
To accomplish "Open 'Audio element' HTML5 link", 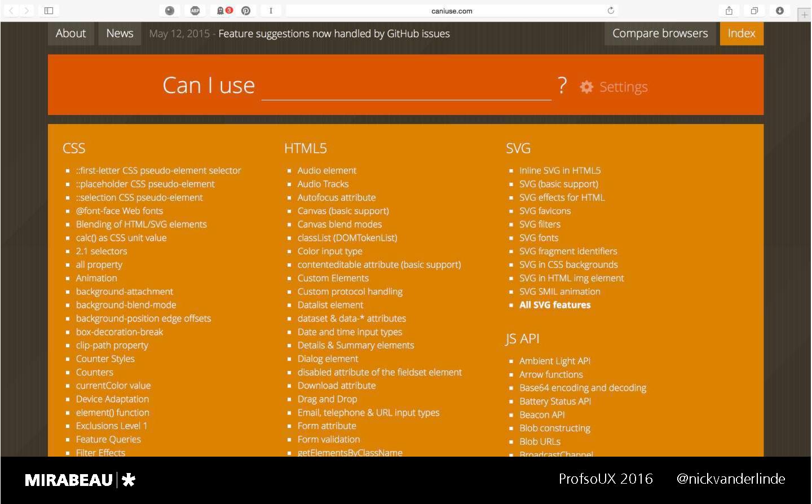I will coord(327,170).
